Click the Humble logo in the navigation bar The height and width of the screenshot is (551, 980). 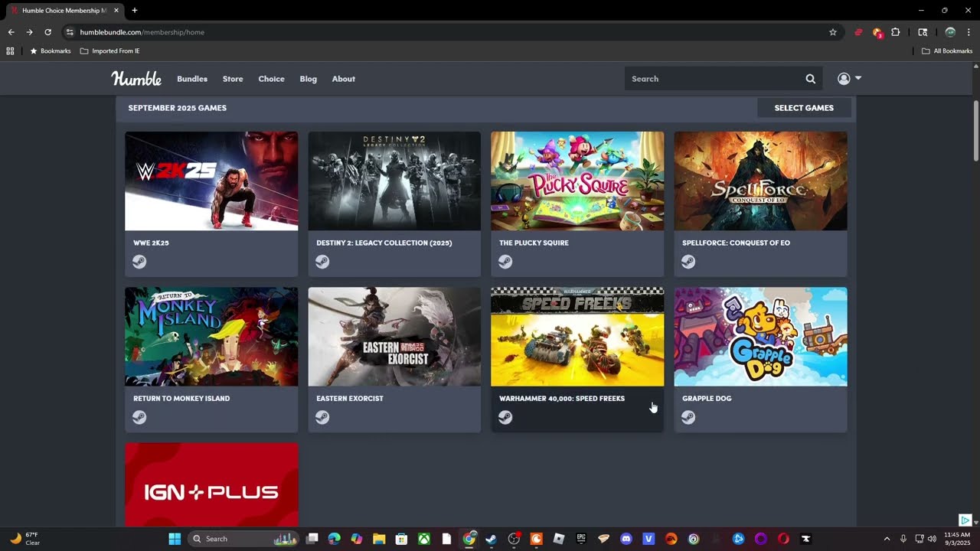136,79
